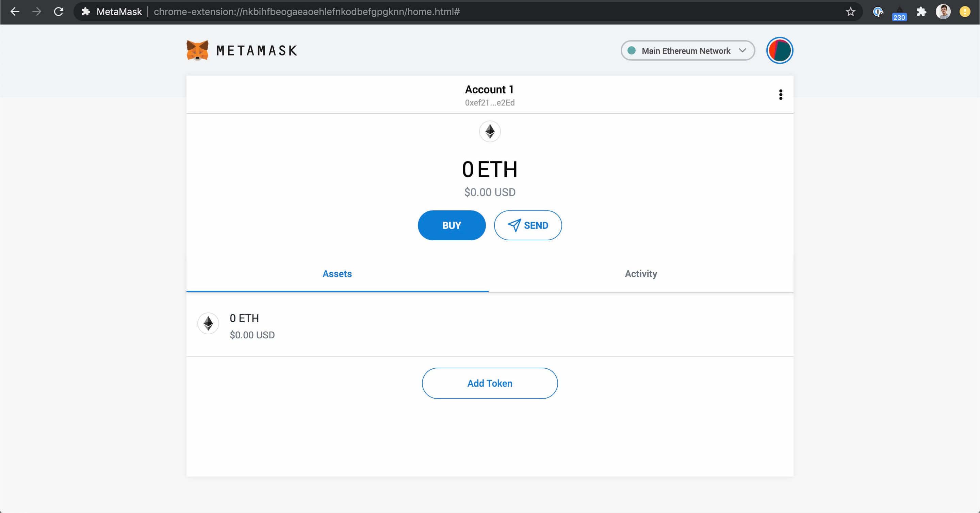Click the blue BUY button
The width and height of the screenshot is (980, 513).
click(x=451, y=225)
